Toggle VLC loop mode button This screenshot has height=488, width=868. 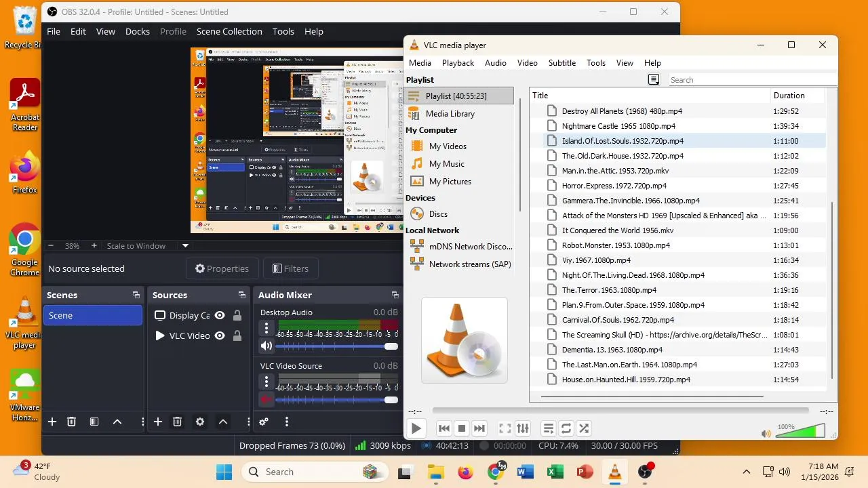pos(566,428)
